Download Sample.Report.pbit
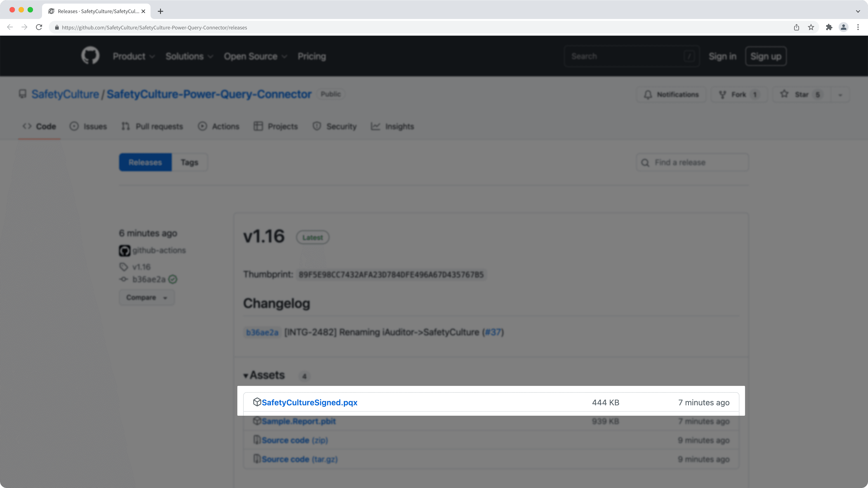Screen dimensions: 868x488 (299, 421)
